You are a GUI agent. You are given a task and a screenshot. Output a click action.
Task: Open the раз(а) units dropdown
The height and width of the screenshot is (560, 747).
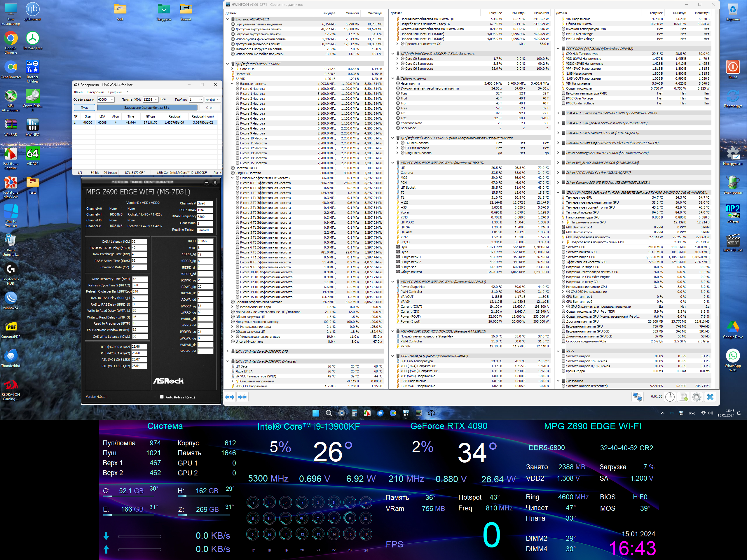pyautogui.click(x=218, y=99)
